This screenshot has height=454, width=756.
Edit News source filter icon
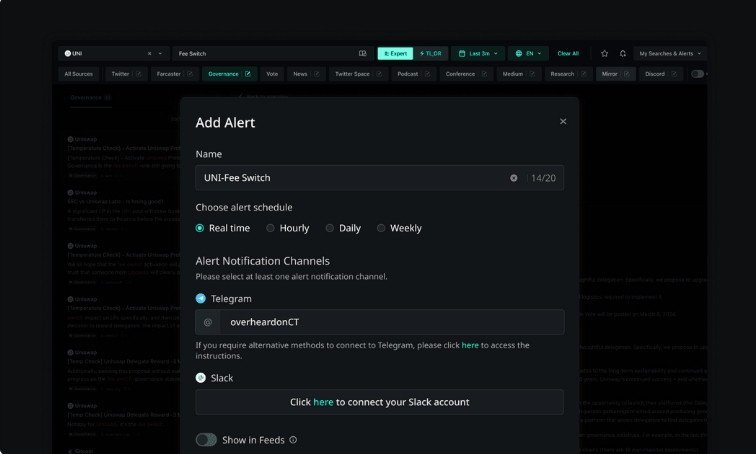[317, 74]
